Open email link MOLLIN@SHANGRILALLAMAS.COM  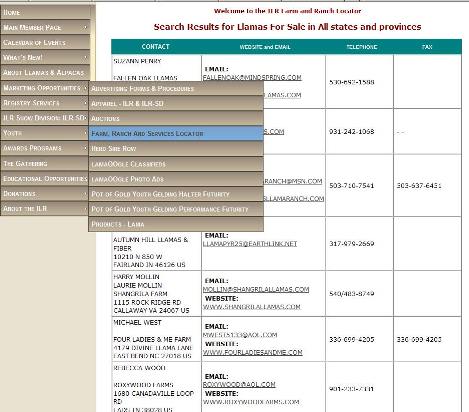[256, 289]
